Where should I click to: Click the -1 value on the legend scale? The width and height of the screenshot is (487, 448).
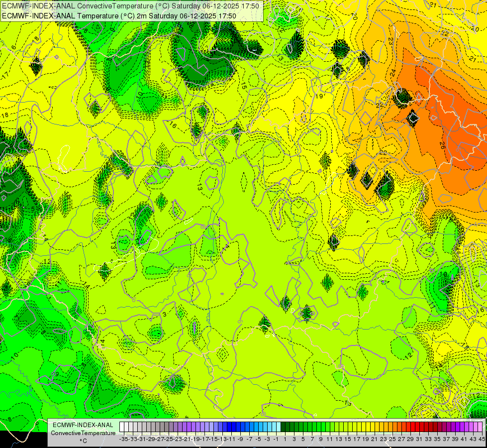pos(276,439)
